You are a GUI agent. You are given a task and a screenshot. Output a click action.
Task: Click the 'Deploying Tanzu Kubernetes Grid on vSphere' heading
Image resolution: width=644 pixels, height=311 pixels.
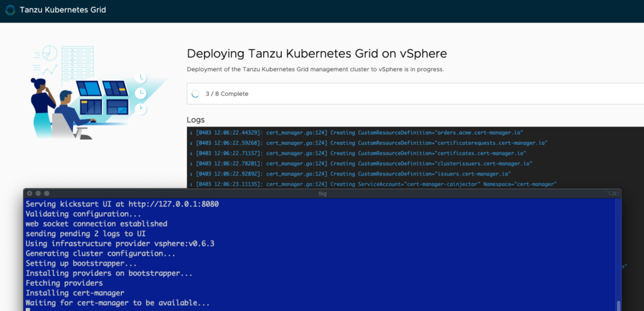(316, 54)
